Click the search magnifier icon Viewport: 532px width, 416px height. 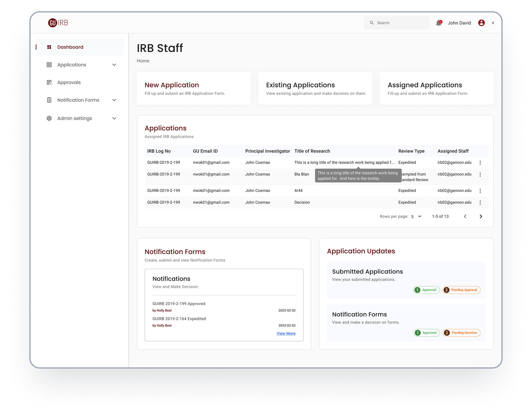coord(372,23)
